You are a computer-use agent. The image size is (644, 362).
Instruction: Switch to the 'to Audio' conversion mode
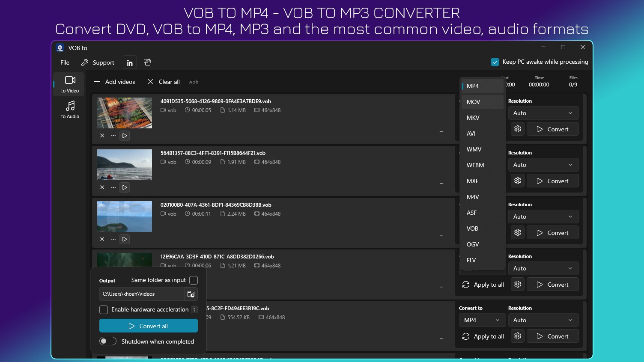(x=69, y=110)
